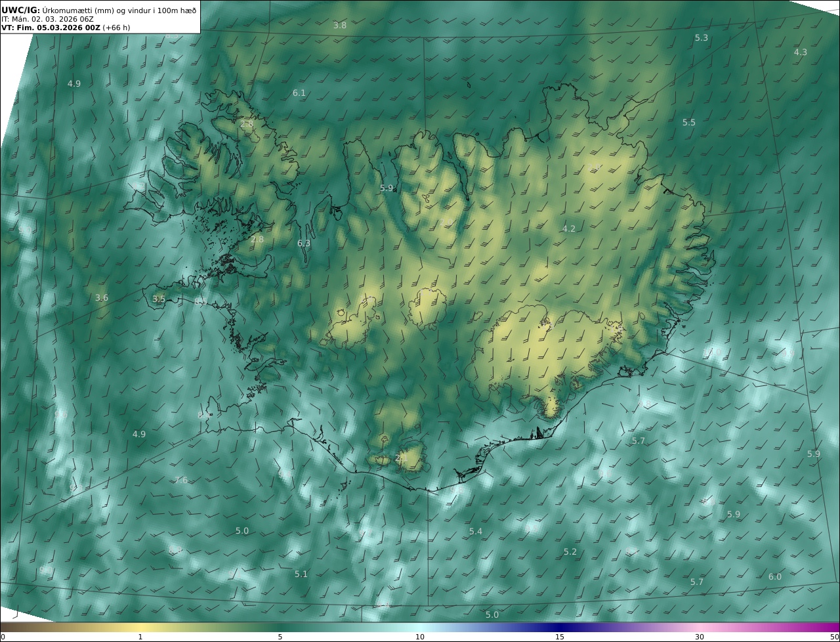Click the colorbar tick label '30'

pos(700,637)
